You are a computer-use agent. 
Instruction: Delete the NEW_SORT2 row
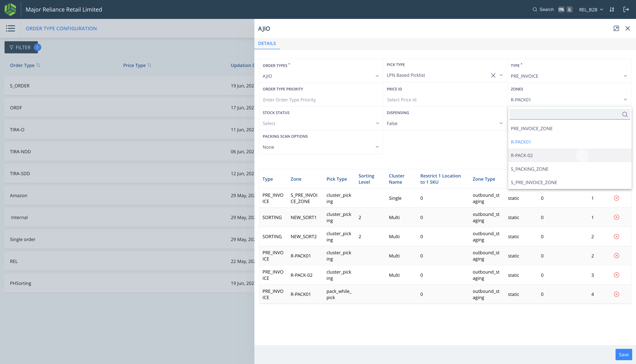pos(616,236)
